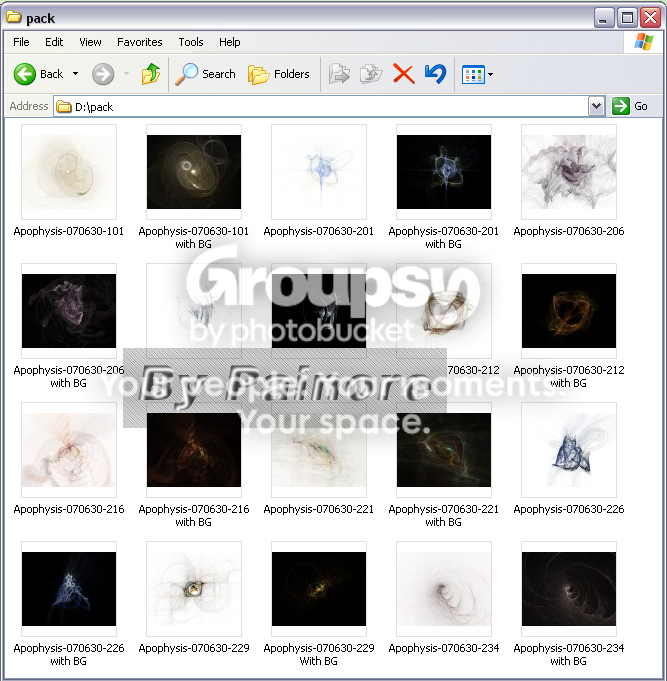
Task: Toggle the Folders pane
Action: click(x=278, y=74)
